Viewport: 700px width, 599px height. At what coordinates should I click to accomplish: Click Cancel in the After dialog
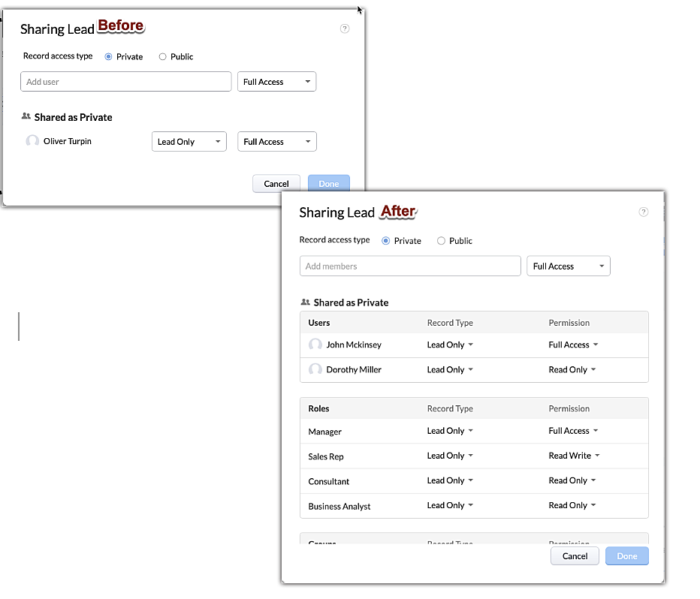[575, 556]
